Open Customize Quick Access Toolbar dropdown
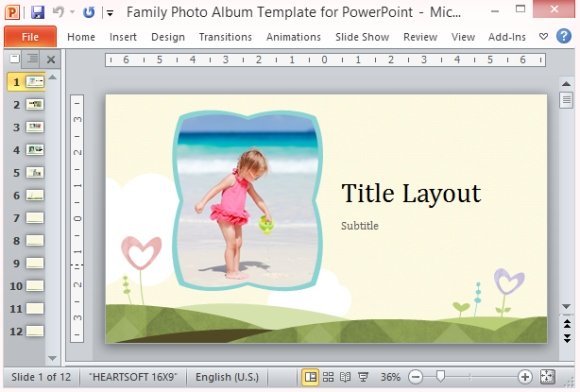 click(x=110, y=13)
